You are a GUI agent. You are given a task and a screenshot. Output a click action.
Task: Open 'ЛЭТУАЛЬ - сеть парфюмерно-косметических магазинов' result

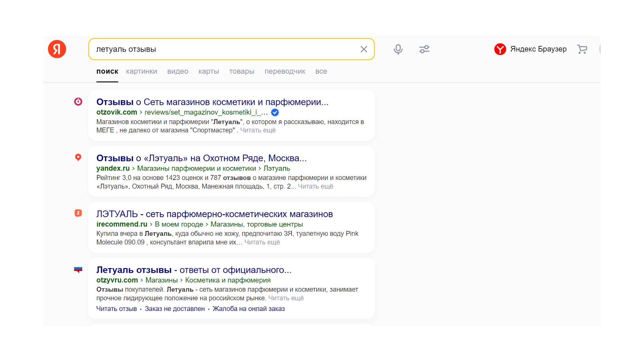215,214
